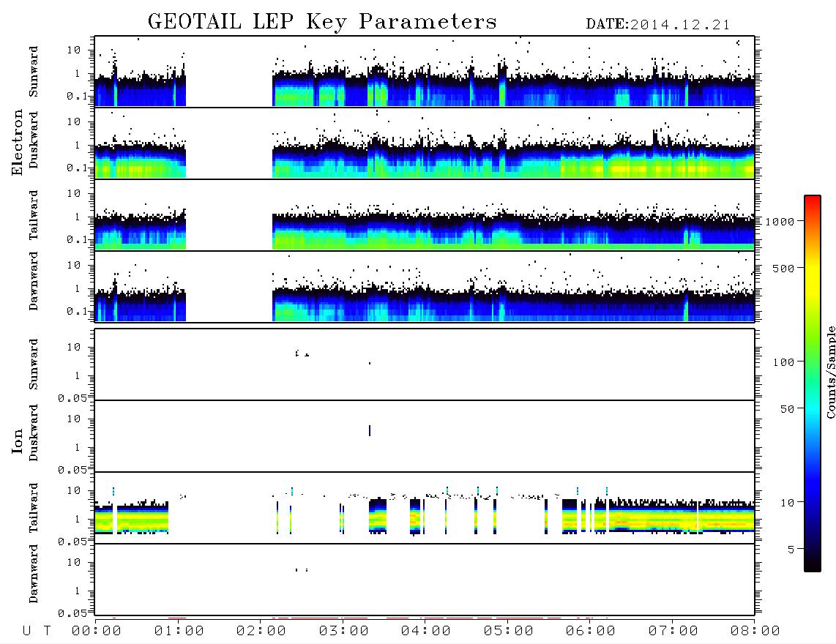This screenshot has height=644, width=836.
Task: Click the "00:00" time axis label
Action: click(97, 631)
